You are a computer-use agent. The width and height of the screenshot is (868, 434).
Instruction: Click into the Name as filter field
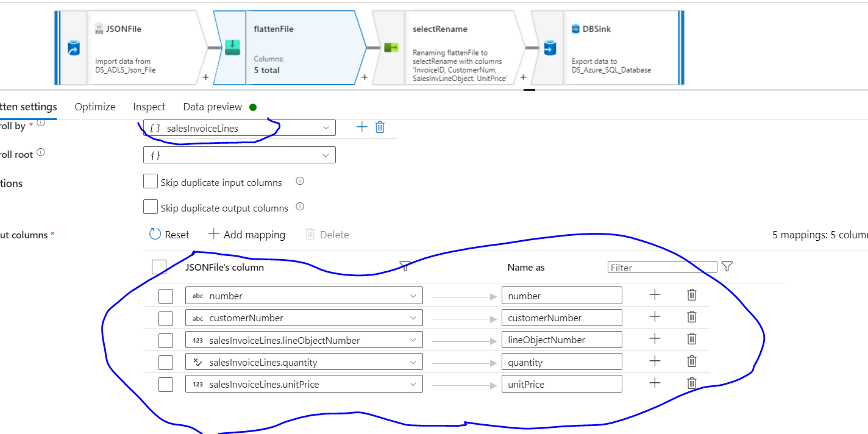[x=662, y=266]
